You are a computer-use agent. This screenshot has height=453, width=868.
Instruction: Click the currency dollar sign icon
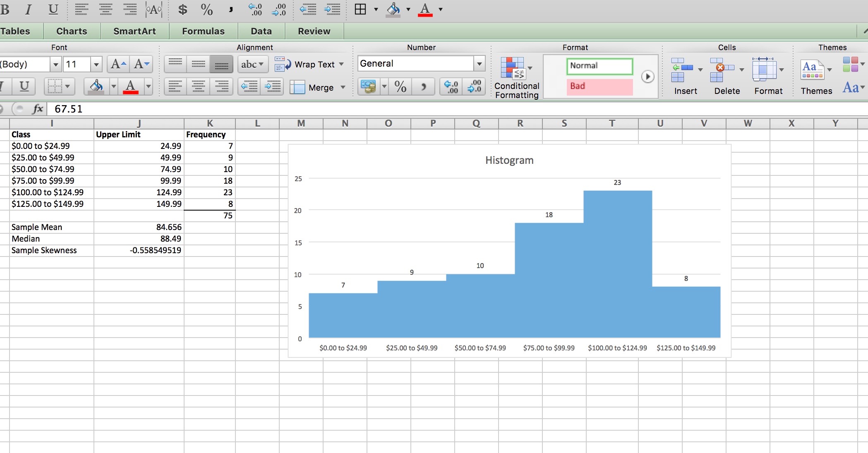tap(182, 9)
